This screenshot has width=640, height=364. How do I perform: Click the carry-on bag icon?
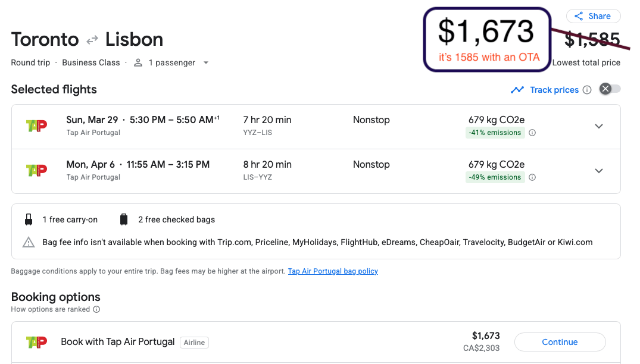[x=29, y=219]
